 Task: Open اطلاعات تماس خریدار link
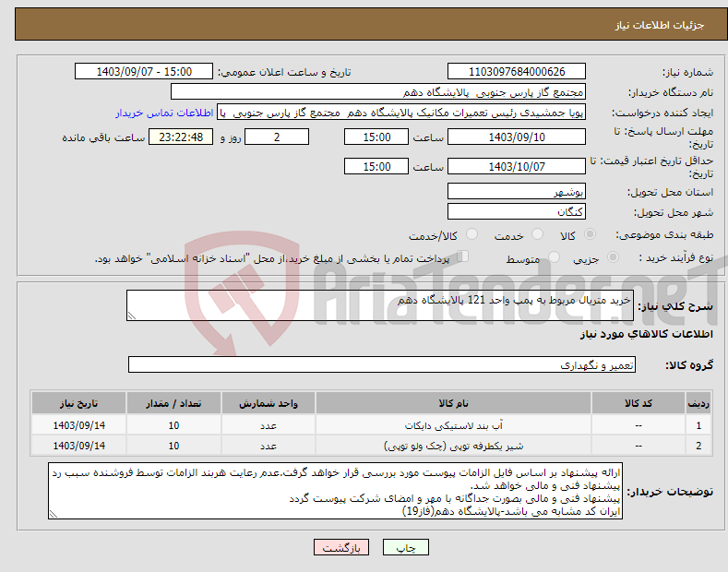click(164, 113)
